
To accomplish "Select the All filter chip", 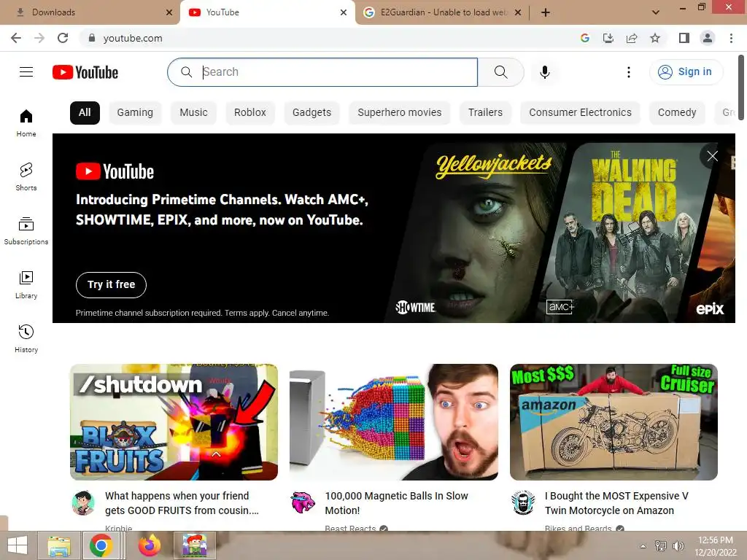I will (x=85, y=113).
